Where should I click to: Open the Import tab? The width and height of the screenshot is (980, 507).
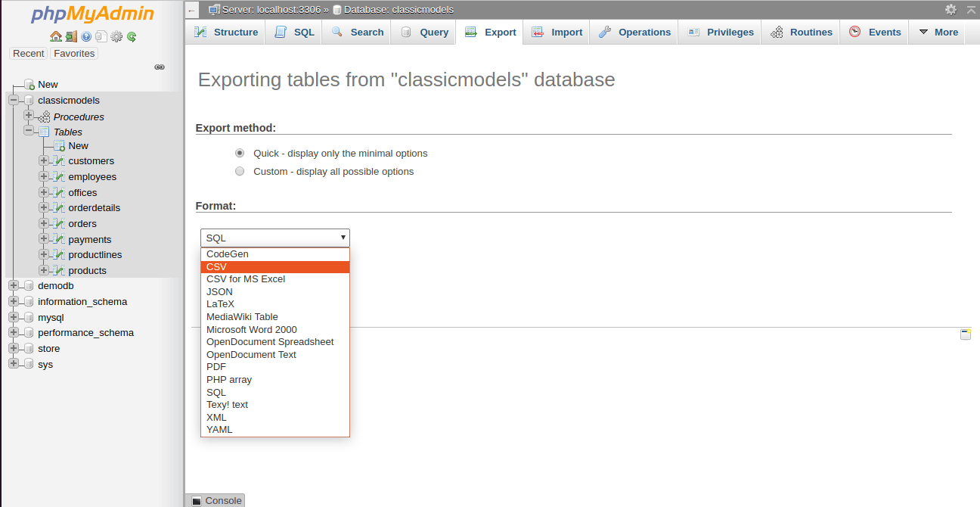click(x=557, y=33)
